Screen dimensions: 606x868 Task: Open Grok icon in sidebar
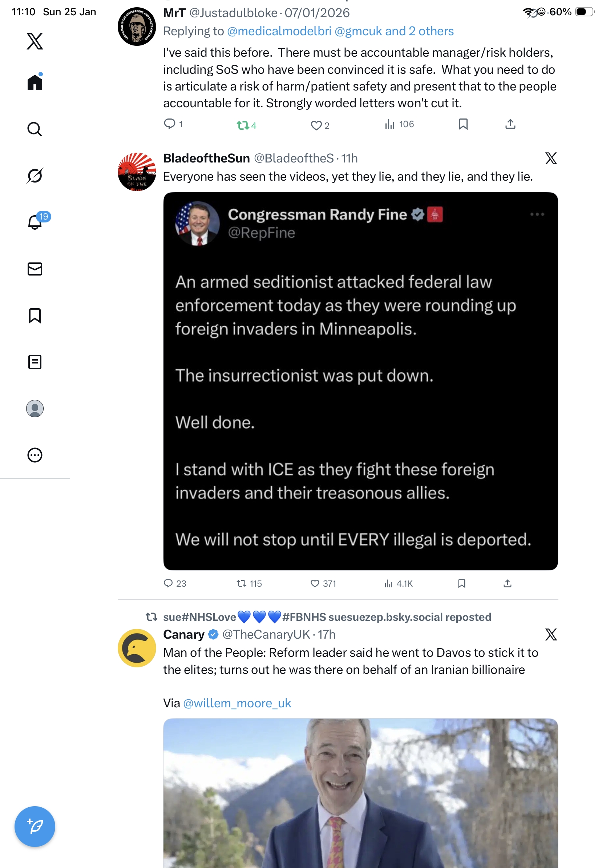click(35, 176)
